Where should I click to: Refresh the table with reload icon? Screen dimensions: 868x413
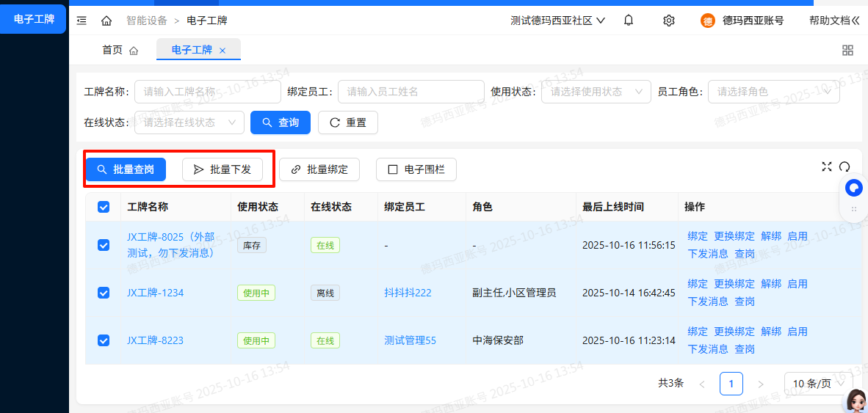pos(845,167)
